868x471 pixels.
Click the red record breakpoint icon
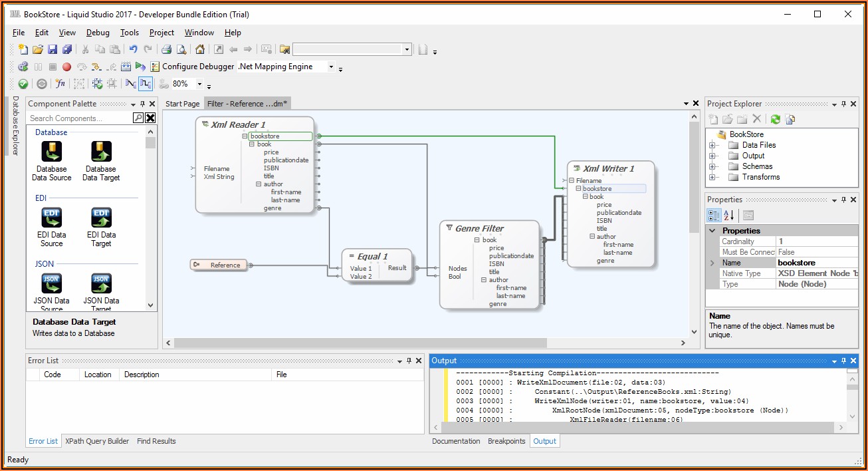coord(66,67)
